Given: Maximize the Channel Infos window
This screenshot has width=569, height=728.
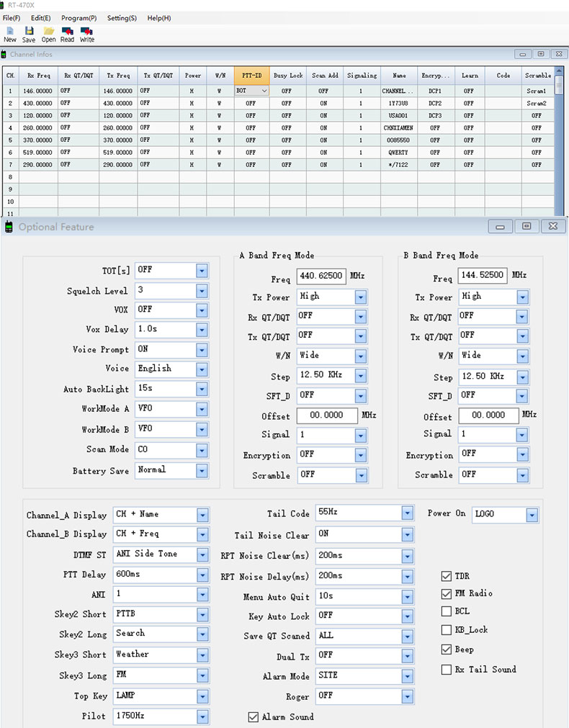Looking at the screenshot, I should (540, 54).
